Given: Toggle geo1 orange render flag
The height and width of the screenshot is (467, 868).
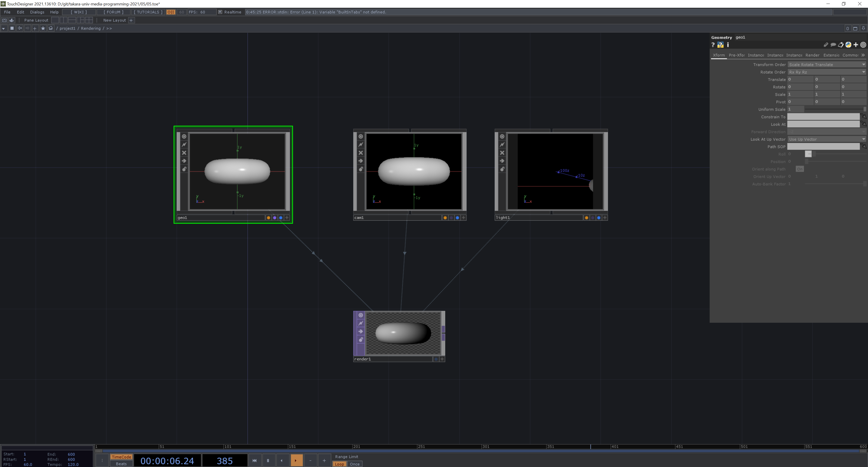Looking at the screenshot, I should pyautogui.click(x=269, y=218).
